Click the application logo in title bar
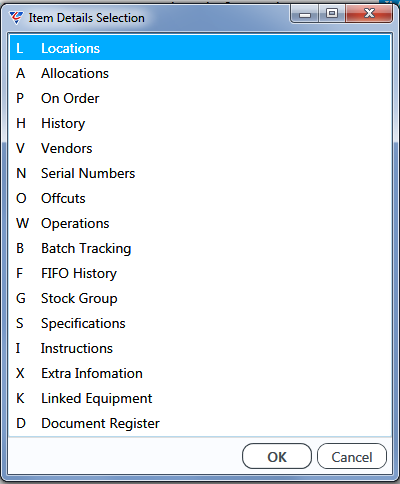This screenshot has width=400, height=484. tap(16, 17)
